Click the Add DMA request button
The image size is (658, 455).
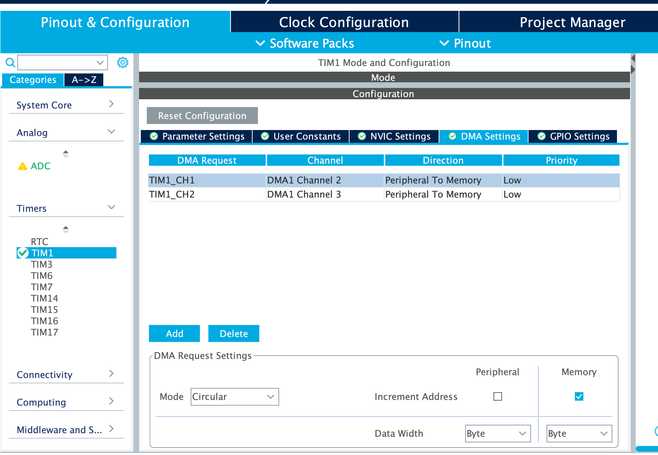click(x=174, y=334)
